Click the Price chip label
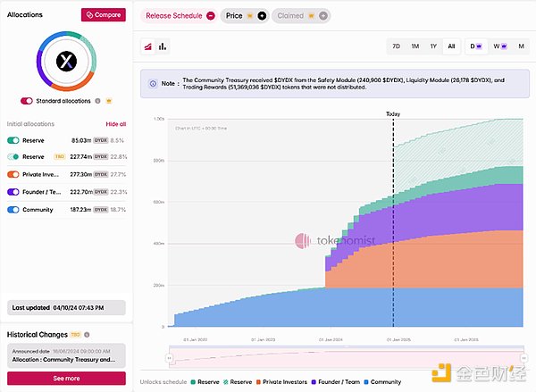This screenshot has height=392, width=536. pyautogui.click(x=234, y=16)
